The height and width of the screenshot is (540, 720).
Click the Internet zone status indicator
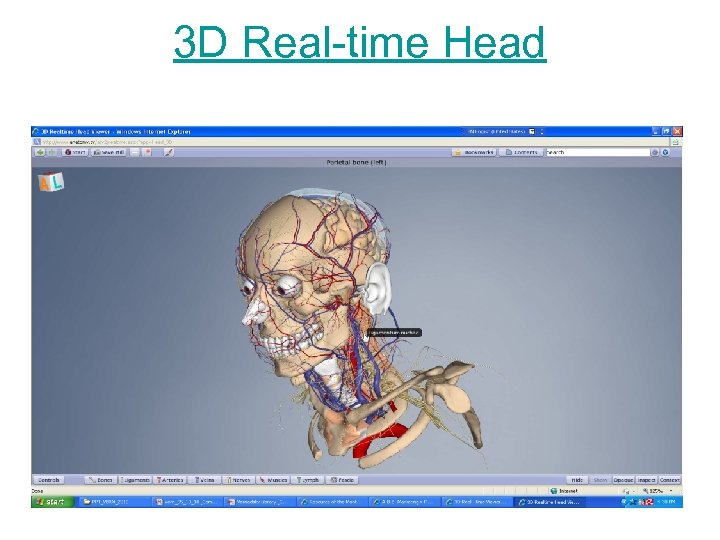pos(564,491)
